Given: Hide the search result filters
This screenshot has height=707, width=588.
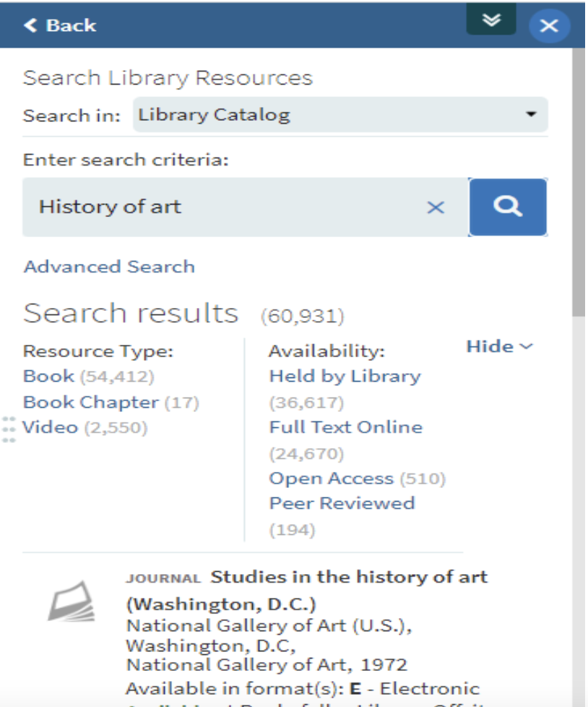Looking at the screenshot, I should point(499,346).
